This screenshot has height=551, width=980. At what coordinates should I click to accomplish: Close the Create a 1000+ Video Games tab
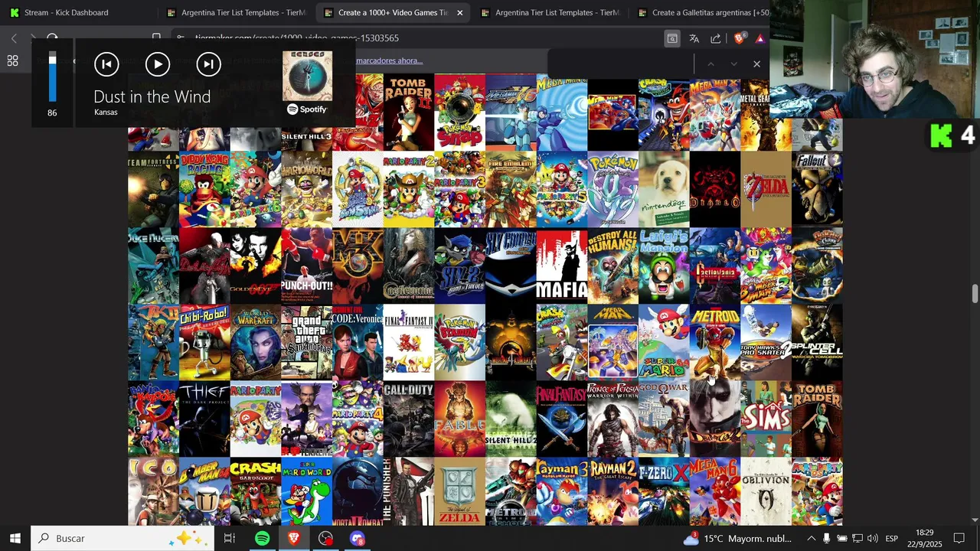click(x=459, y=12)
